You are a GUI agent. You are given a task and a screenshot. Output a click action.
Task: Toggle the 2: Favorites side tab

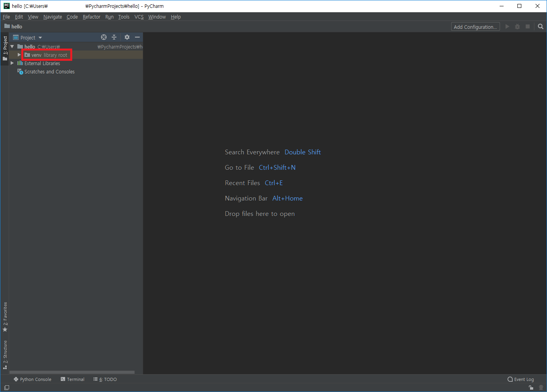pos(5,317)
